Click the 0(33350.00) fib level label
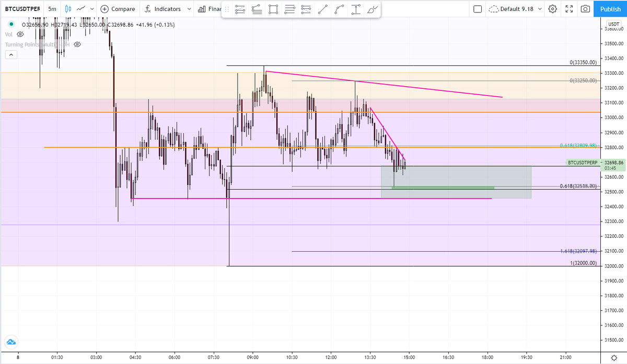This screenshot has height=364, width=627. [x=583, y=63]
